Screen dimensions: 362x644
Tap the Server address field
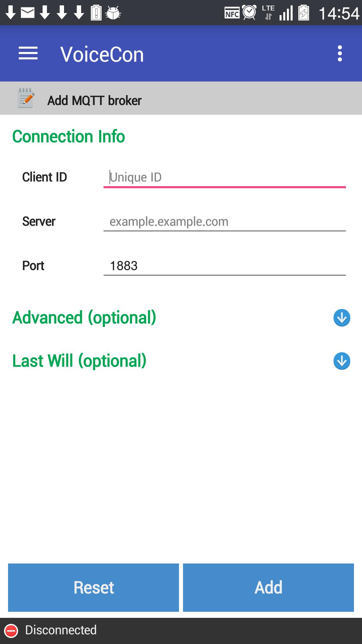(225, 221)
